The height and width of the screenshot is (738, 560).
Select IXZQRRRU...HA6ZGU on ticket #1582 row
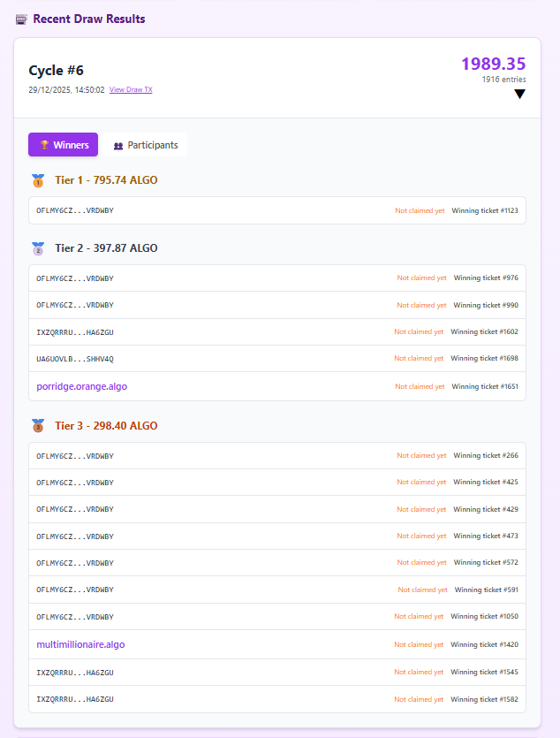[x=75, y=699]
